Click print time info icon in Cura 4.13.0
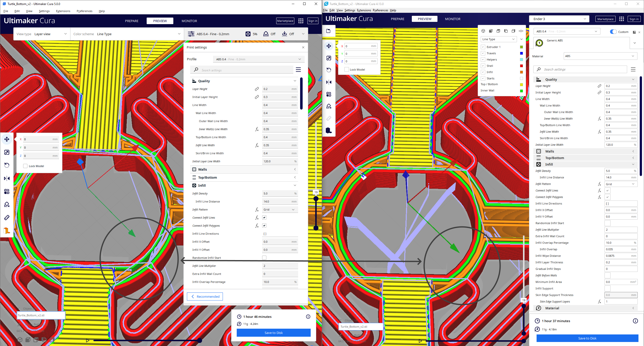The height and width of the screenshot is (346, 644). pos(635,321)
